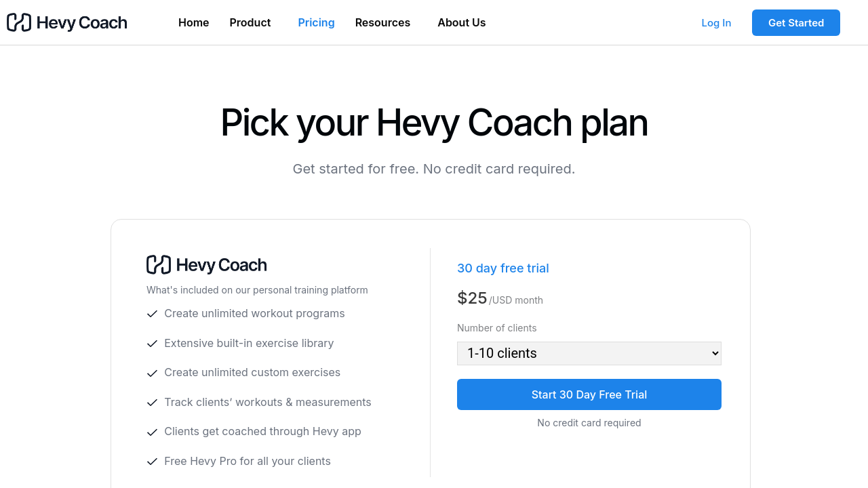
Task: Click checkmark beside Free Hevy Pro
Action: 153,462
